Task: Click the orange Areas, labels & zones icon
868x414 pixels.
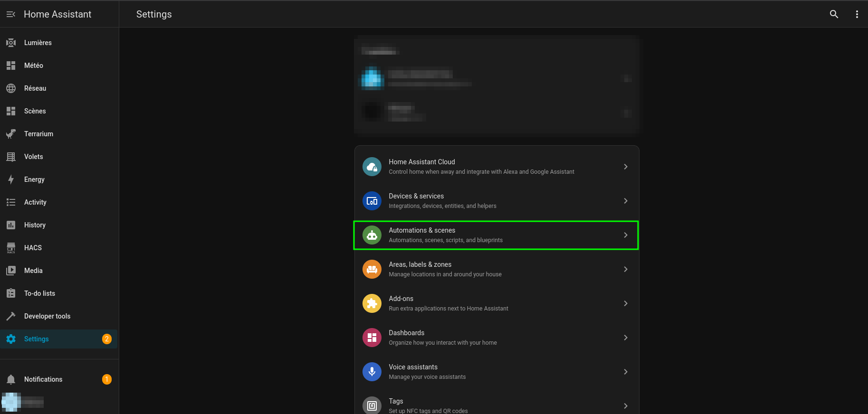Action: click(x=372, y=269)
